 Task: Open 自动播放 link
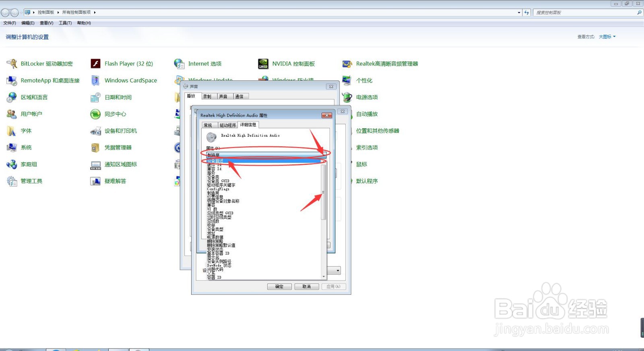pos(367,114)
